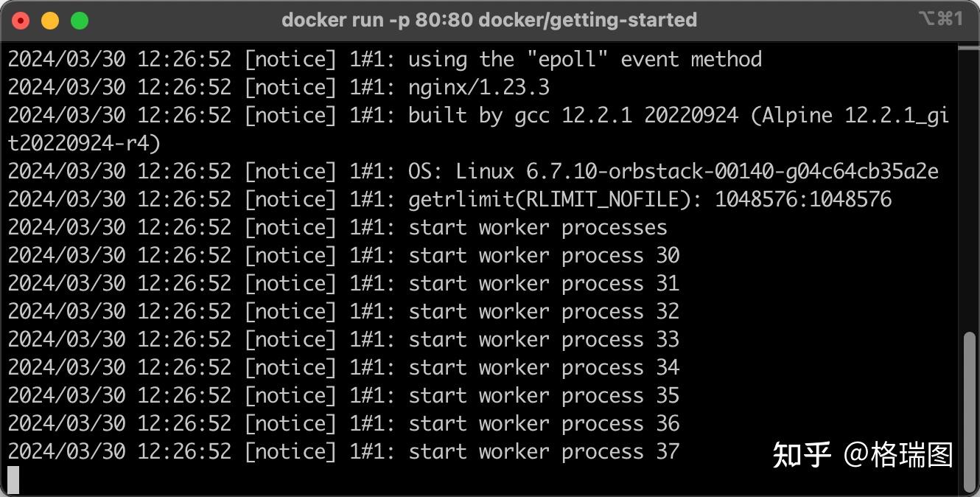Click the 'start worker process 37' entry
980x497 pixels.
(543, 451)
